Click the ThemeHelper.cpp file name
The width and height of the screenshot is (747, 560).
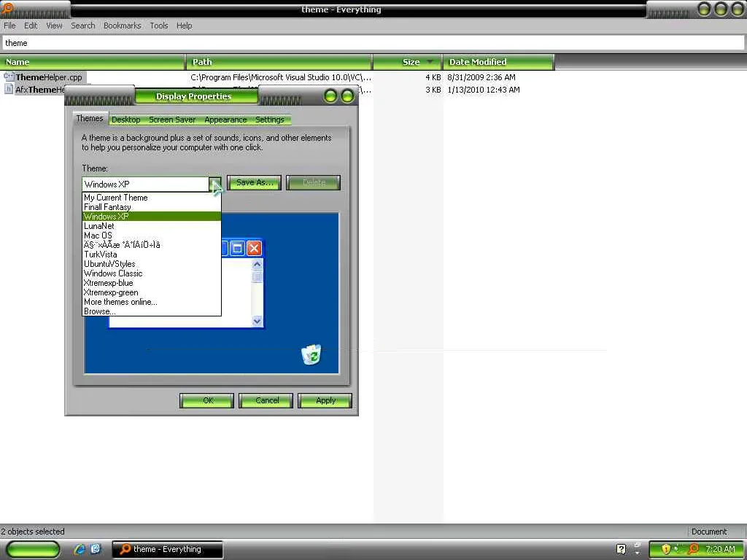point(49,77)
